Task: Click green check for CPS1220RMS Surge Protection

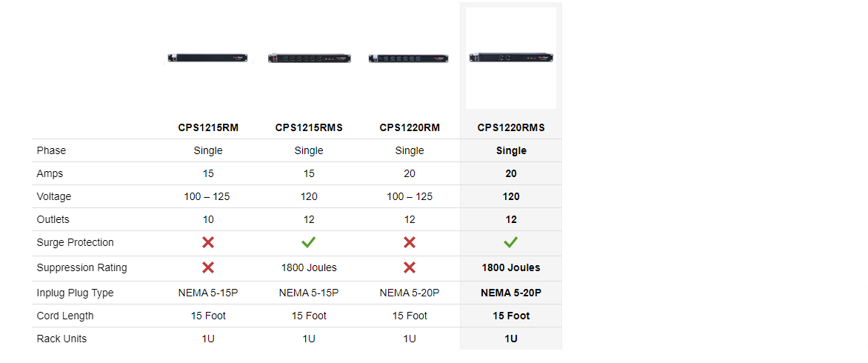Action: [511, 242]
